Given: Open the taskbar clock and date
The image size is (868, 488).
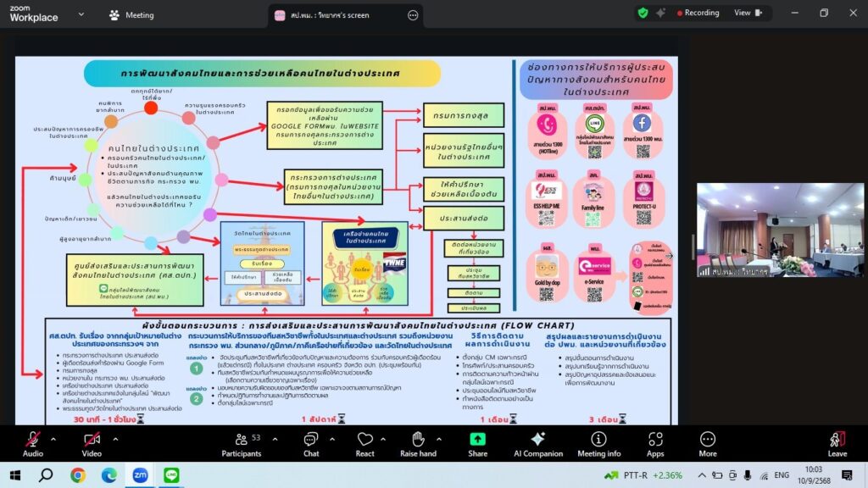Looking at the screenshot, I should pyautogui.click(x=815, y=474).
